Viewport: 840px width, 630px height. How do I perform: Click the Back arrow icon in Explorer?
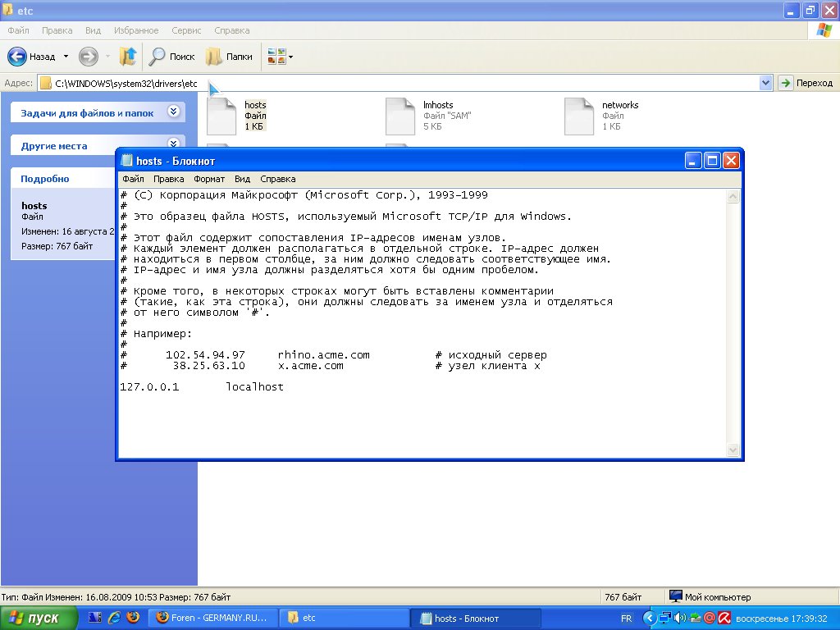tap(16, 57)
